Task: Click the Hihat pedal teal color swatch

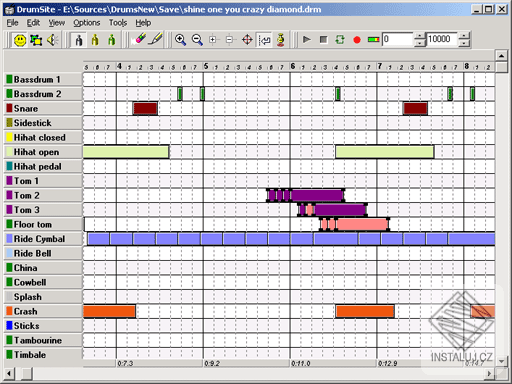Action: click(9, 166)
